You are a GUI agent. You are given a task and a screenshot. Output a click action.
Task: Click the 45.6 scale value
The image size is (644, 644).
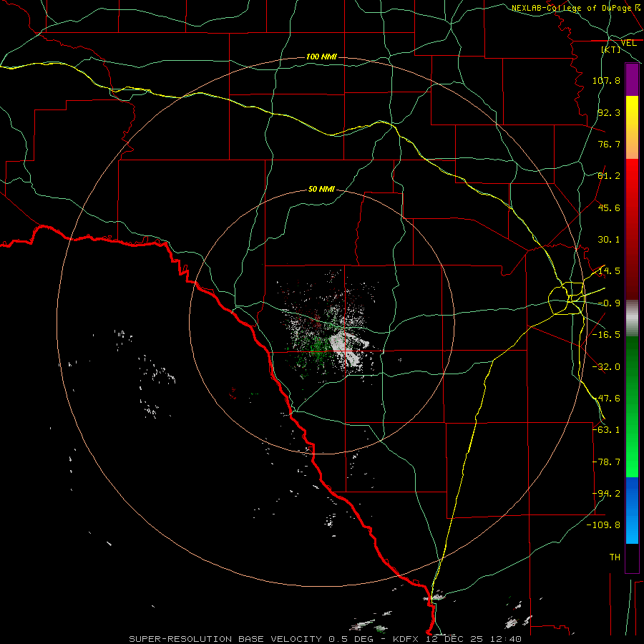pos(609,208)
